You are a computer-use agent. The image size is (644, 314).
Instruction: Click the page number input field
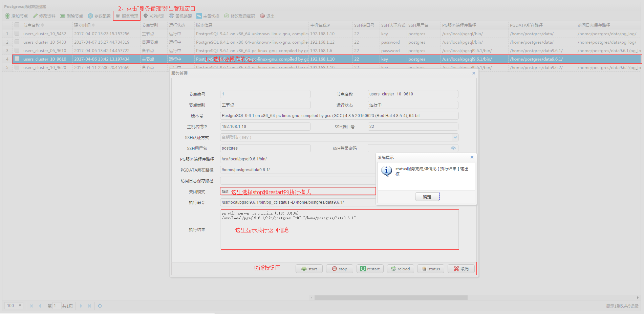coord(57,306)
